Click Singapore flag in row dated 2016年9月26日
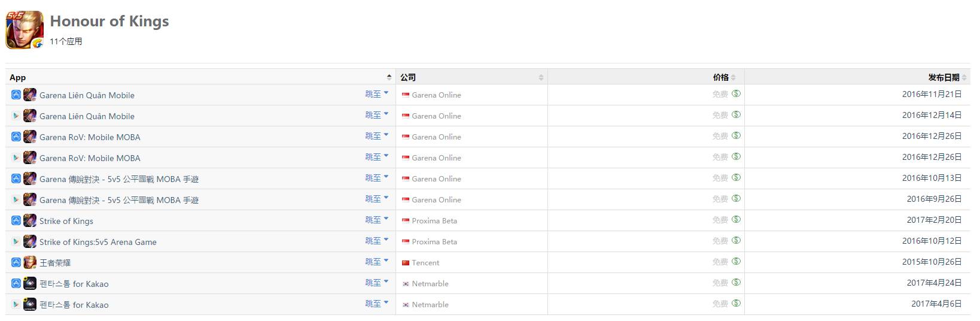 click(x=406, y=200)
